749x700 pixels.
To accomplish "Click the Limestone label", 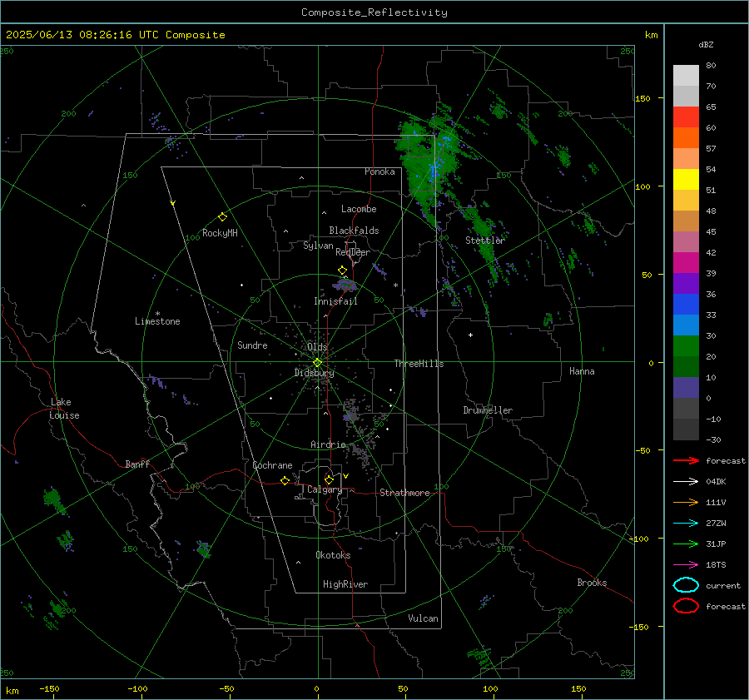I will [157, 321].
